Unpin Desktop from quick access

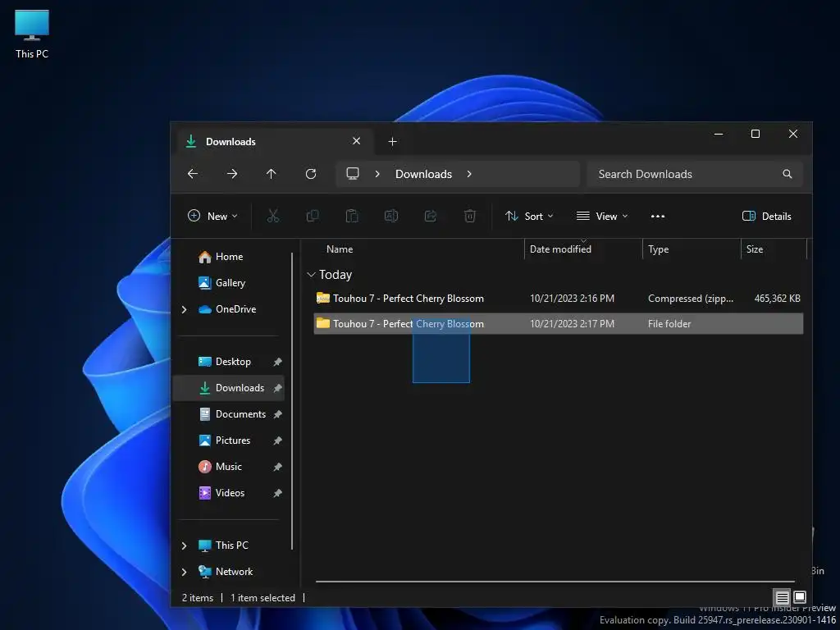pyautogui.click(x=277, y=362)
